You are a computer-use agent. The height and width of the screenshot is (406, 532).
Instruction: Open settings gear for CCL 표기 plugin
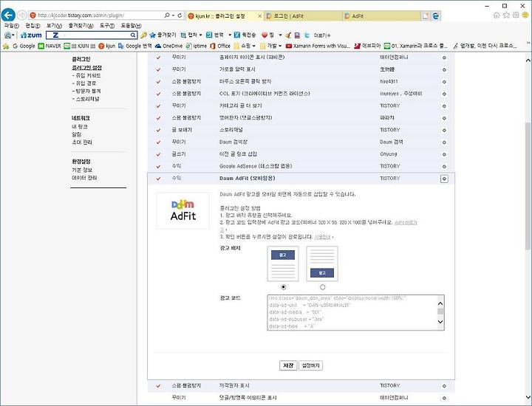pyautogui.click(x=444, y=94)
